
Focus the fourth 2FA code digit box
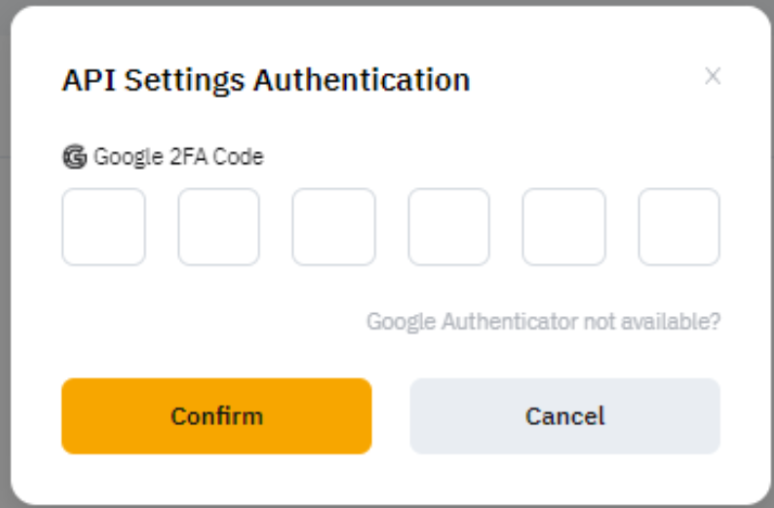[x=449, y=227]
